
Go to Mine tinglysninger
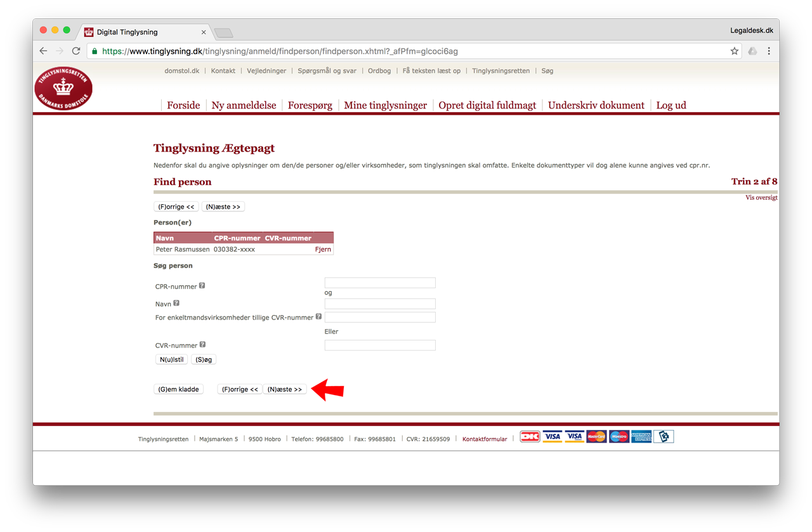tap(385, 105)
